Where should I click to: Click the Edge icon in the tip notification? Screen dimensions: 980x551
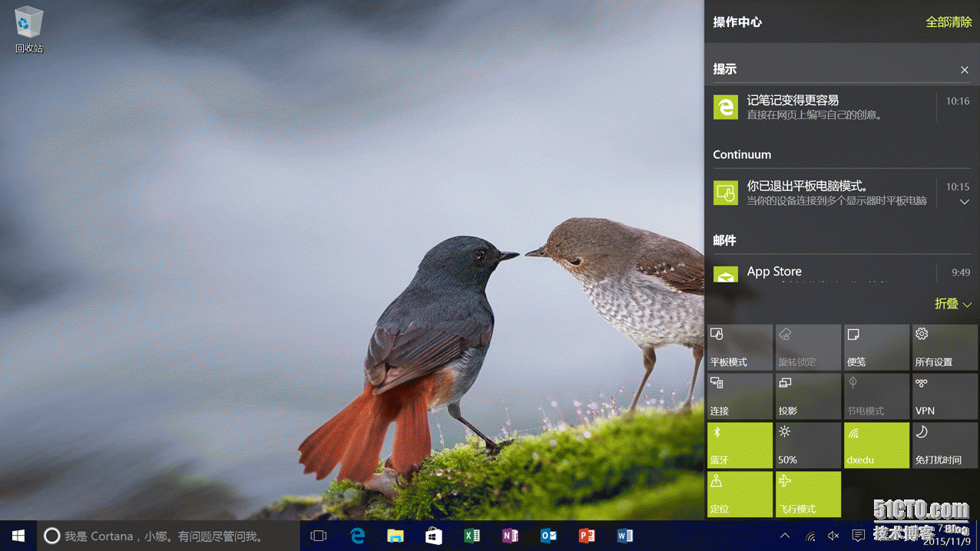(726, 107)
